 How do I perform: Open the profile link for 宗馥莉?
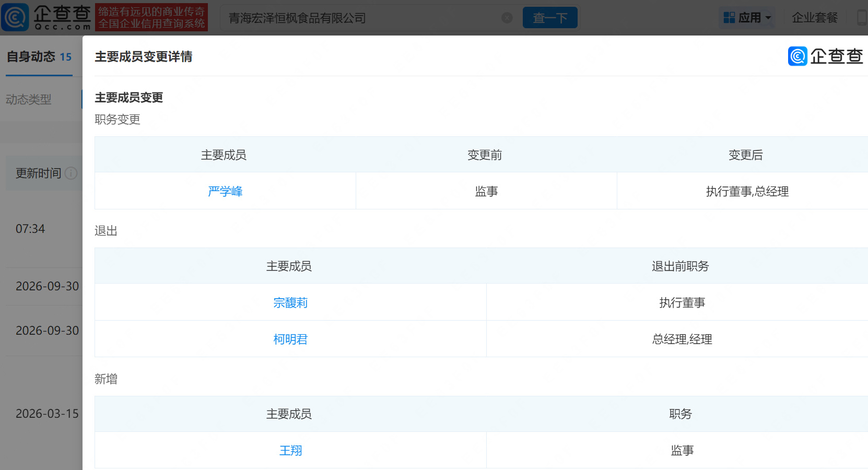pos(290,302)
